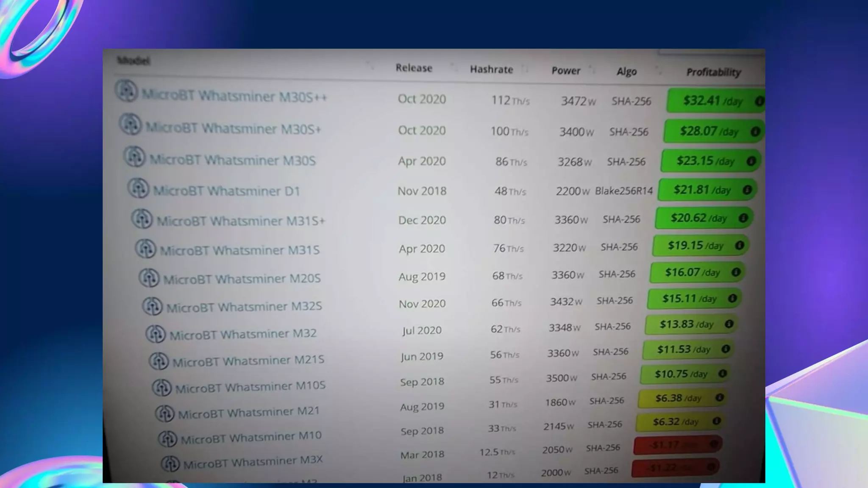Sort table by Power column header
The image size is (868, 488).
[565, 71]
